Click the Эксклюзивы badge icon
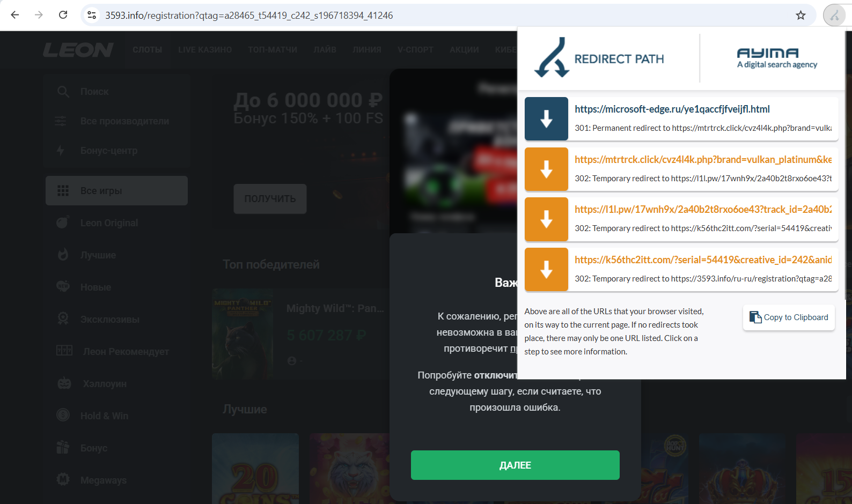This screenshot has height=504, width=852. [63, 318]
